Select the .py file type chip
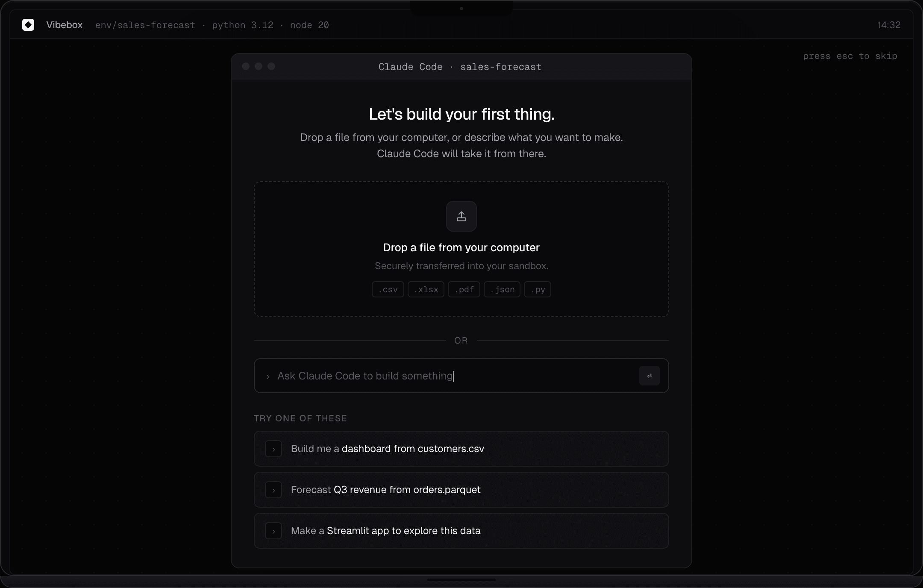 point(537,289)
